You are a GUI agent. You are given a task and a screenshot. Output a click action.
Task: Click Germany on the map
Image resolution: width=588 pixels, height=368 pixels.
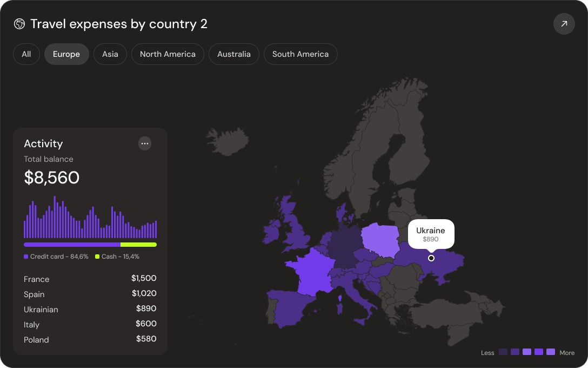pyautogui.click(x=344, y=246)
